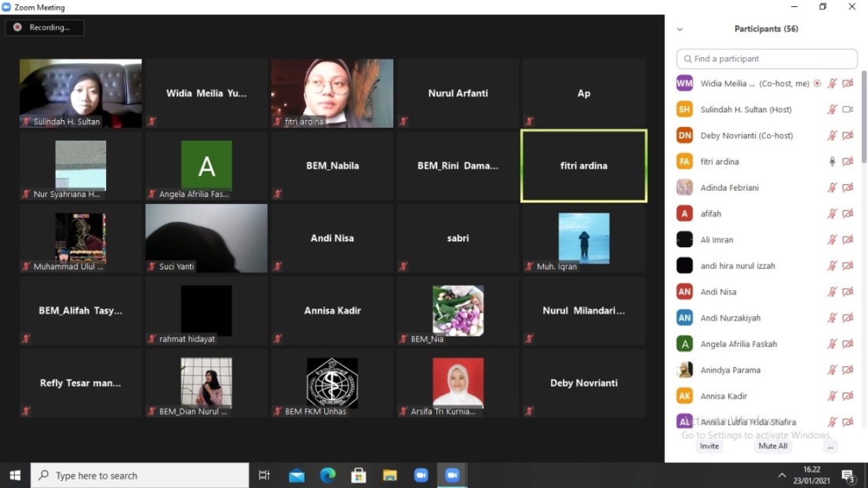Collapse the Participants panel with the chevron

[x=680, y=29]
